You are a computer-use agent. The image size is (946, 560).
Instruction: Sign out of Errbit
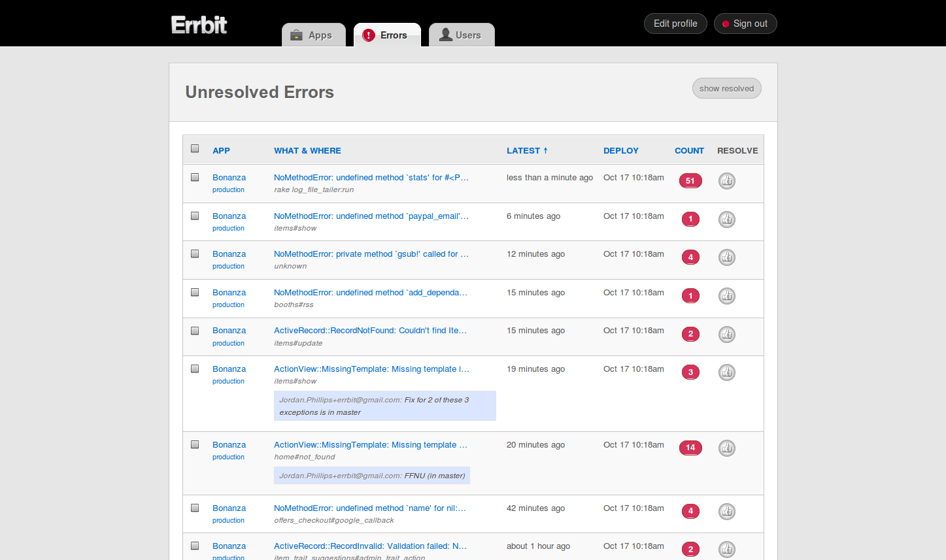745,23
